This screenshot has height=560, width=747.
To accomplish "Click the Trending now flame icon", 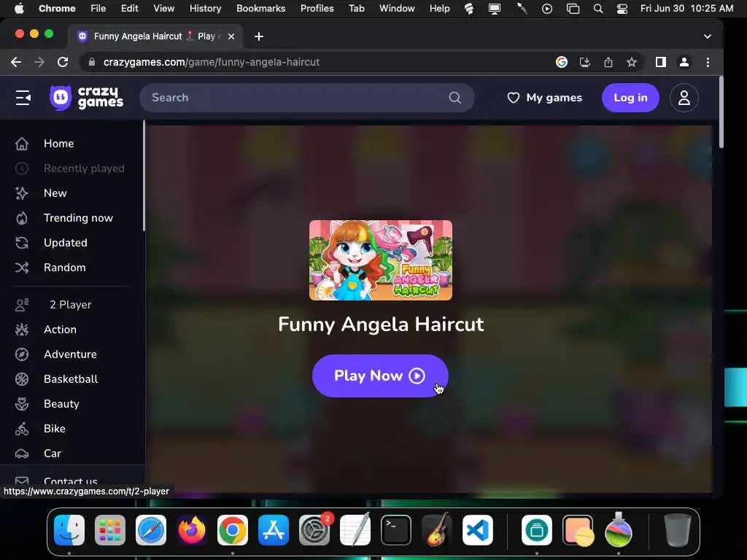I will (x=22, y=218).
